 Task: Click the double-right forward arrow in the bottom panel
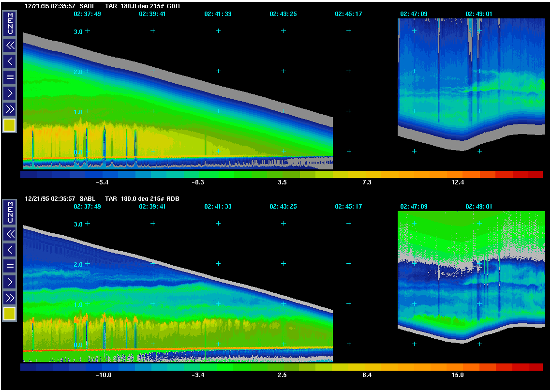click(10, 298)
